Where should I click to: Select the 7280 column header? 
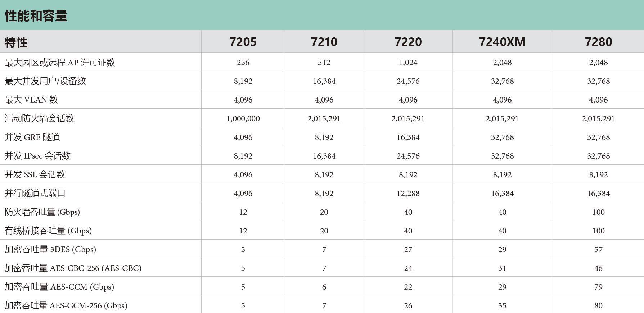pyautogui.click(x=598, y=42)
